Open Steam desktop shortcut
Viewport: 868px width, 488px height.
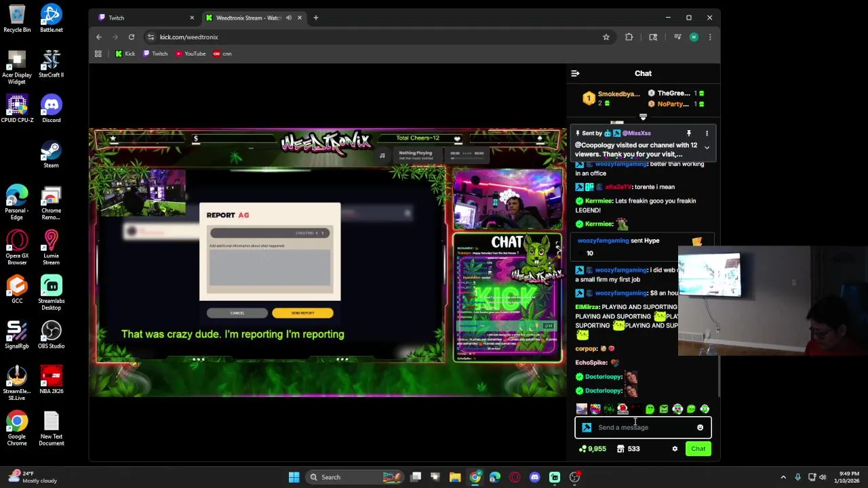[x=51, y=154]
